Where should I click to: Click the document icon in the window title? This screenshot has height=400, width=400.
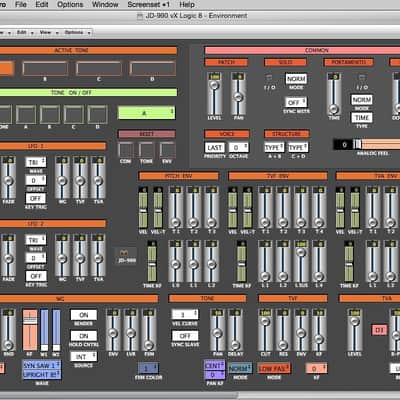click(x=140, y=16)
